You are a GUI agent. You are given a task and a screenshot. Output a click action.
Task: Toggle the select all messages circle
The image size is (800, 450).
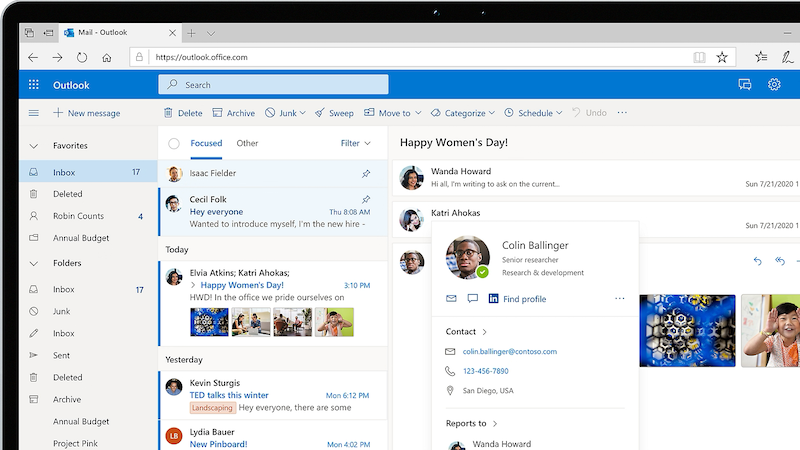[174, 143]
